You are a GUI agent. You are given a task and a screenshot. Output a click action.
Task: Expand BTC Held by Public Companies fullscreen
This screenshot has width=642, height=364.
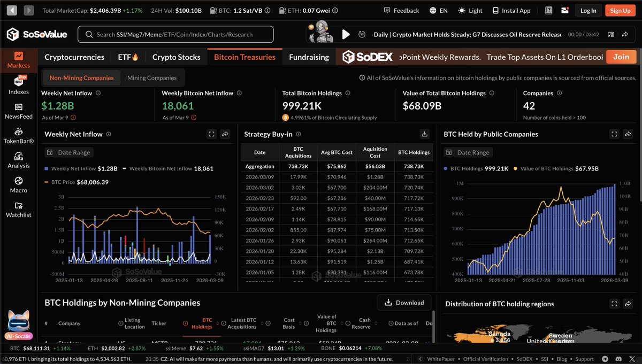pyautogui.click(x=614, y=134)
